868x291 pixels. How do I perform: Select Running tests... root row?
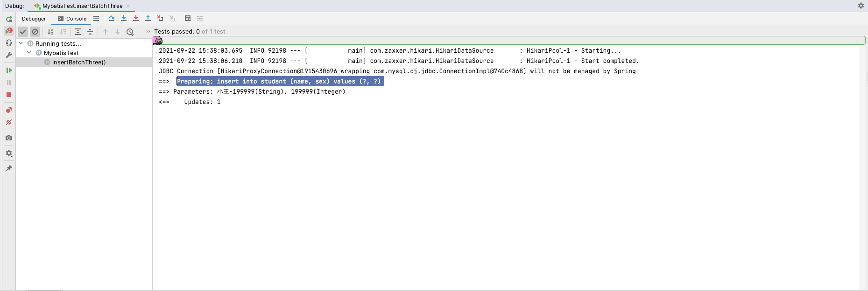pyautogui.click(x=84, y=43)
